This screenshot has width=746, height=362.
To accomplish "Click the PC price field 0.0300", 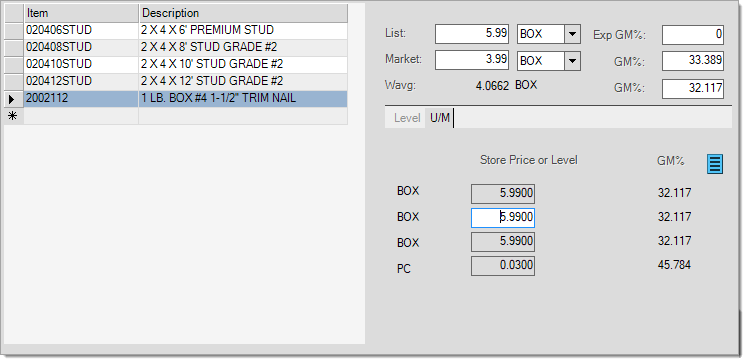I will pyautogui.click(x=503, y=266).
